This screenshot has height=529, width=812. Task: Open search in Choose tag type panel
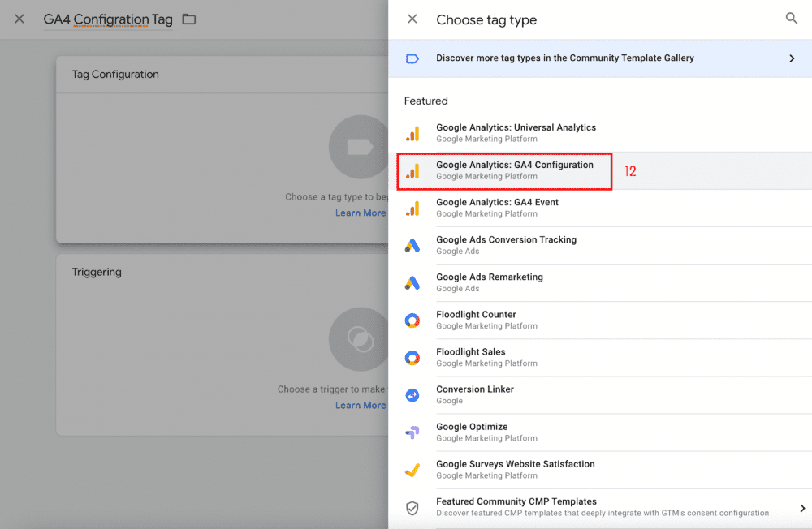pos(791,19)
